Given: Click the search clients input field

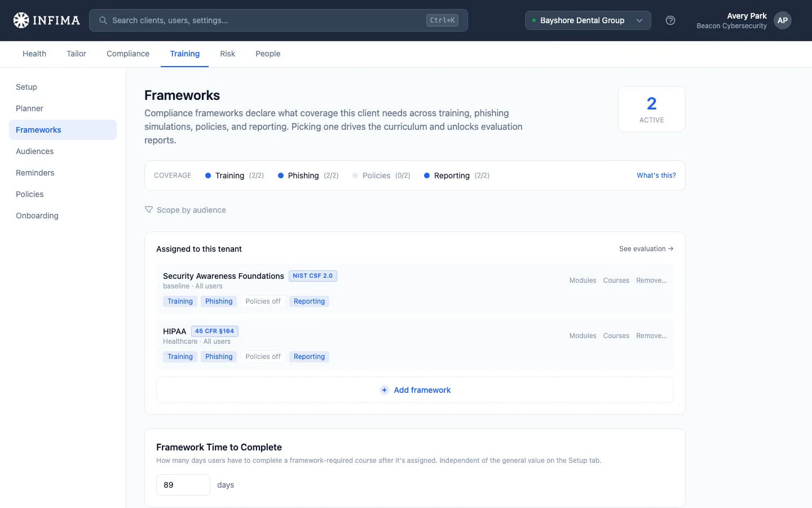Looking at the screenshot, I should [x=279, y=20].
